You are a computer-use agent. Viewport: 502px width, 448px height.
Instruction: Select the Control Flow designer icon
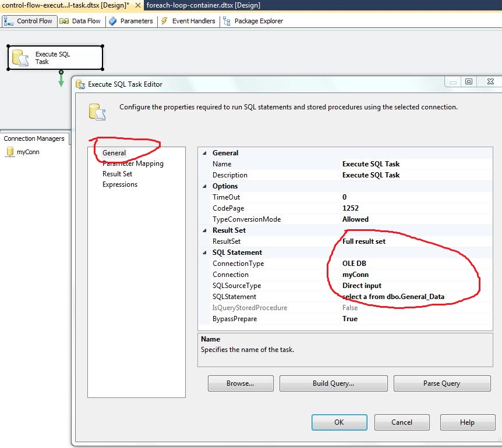pos(8,20)
